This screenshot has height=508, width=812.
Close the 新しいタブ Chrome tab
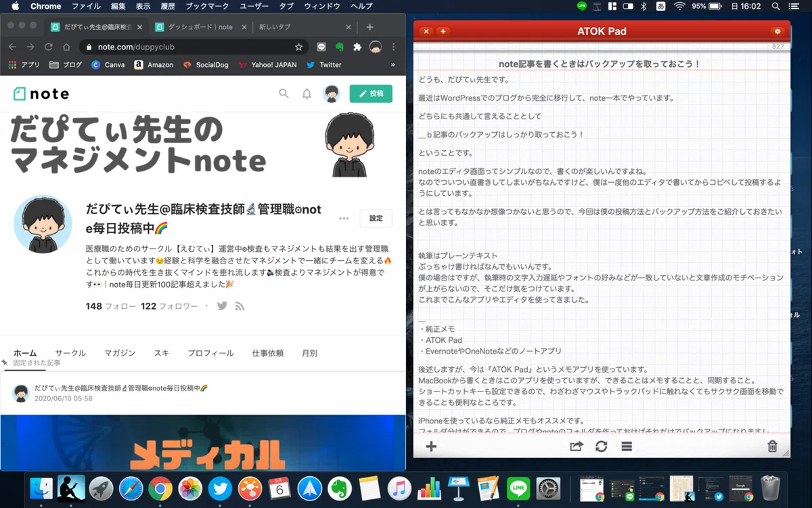pos(348,27)
